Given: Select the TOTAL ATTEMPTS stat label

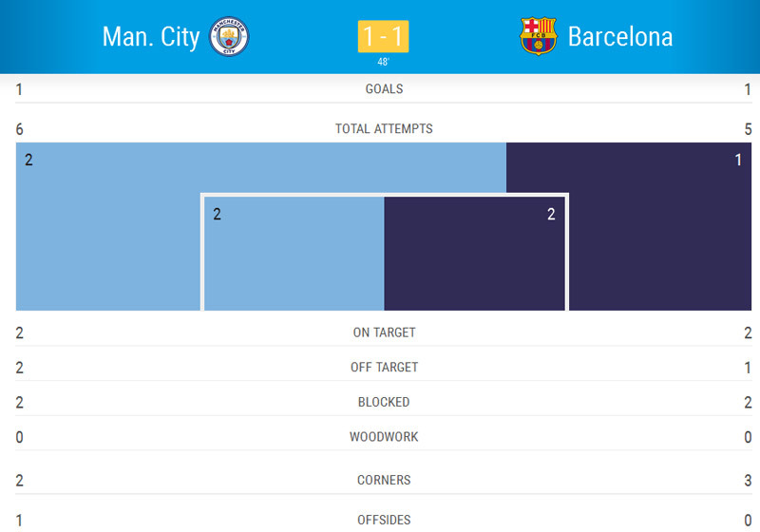Looking at the screenshot, I should tap(384, 128).
